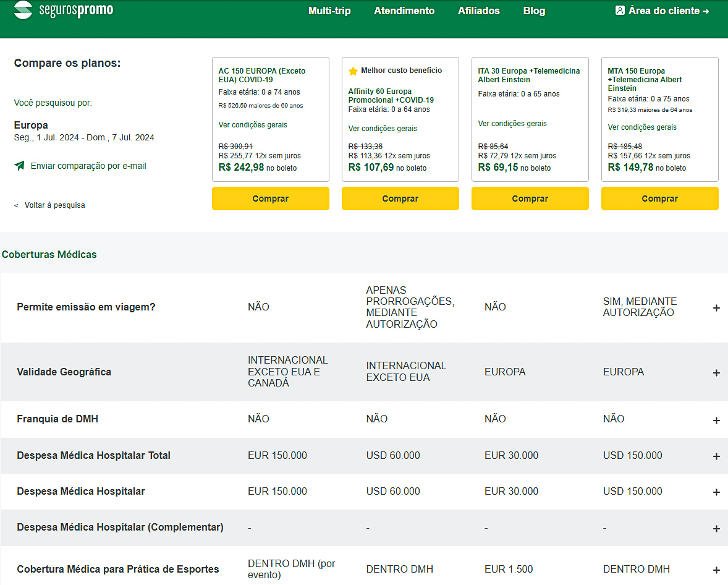
Task: Open the Atendimento menu item
Action: click(x=404, y=11)
